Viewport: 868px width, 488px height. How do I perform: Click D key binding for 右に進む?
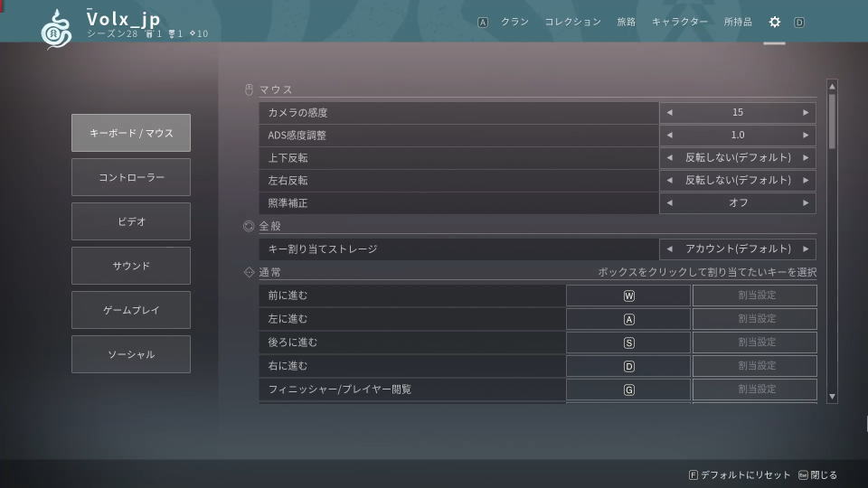tap(628, 366)
